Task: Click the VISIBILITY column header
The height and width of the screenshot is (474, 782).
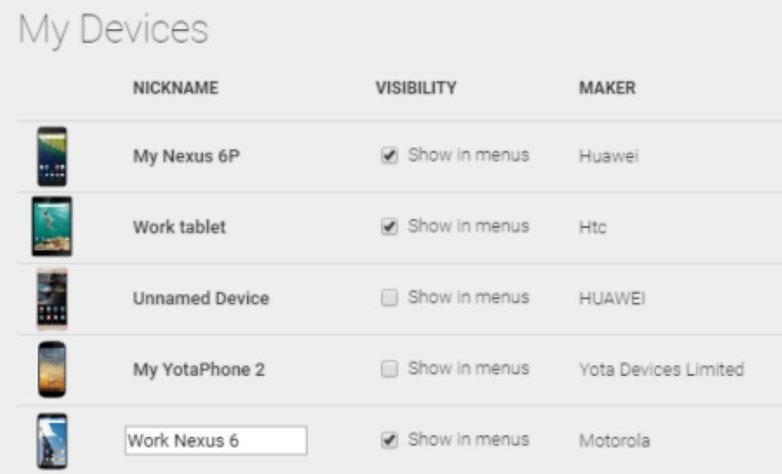Action: tap(416, 88)
